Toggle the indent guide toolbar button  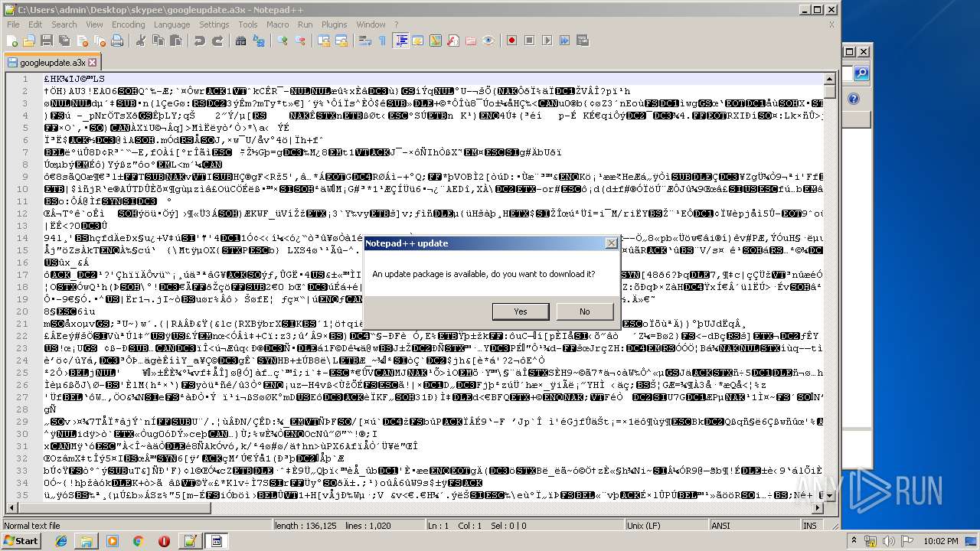[x=401, y=41]
